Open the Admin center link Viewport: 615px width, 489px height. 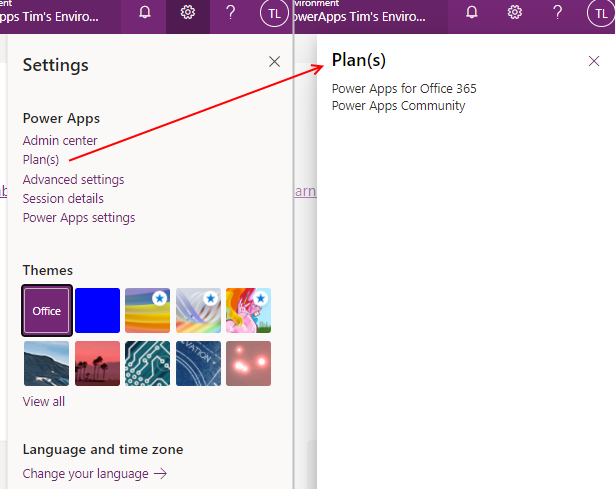(60, 140)
